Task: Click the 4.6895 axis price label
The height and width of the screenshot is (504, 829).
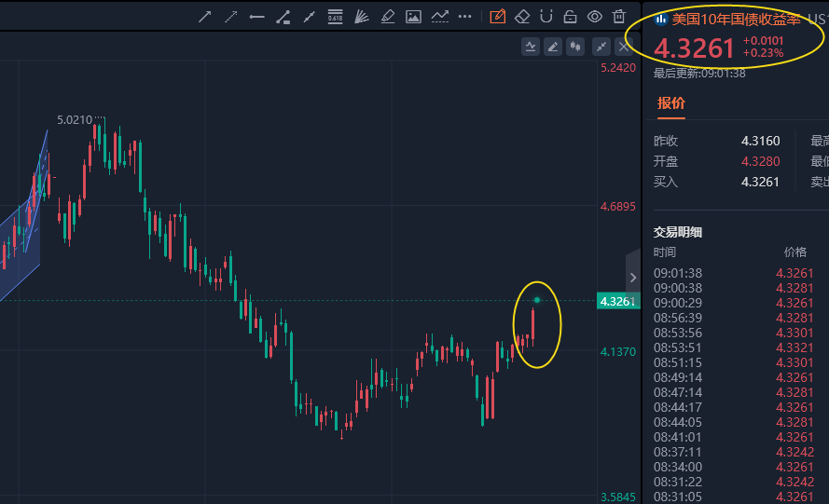Action: tap(618, 207)
